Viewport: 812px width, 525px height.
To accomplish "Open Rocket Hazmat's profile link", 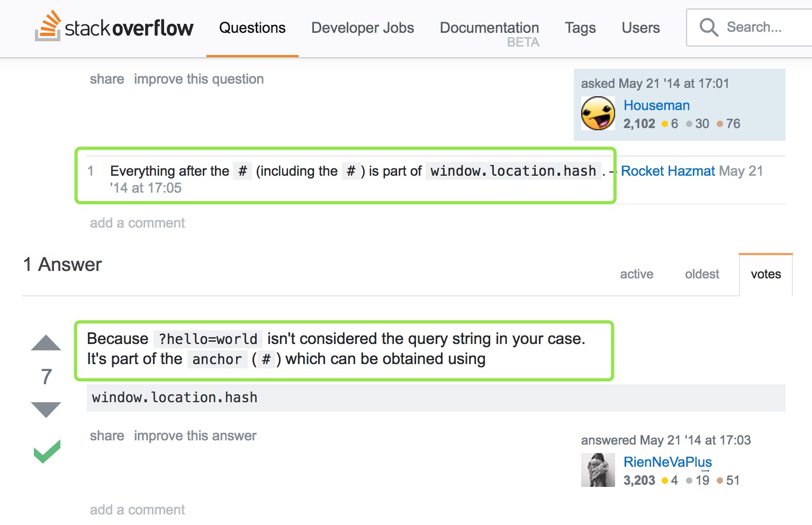I will 667,171.
